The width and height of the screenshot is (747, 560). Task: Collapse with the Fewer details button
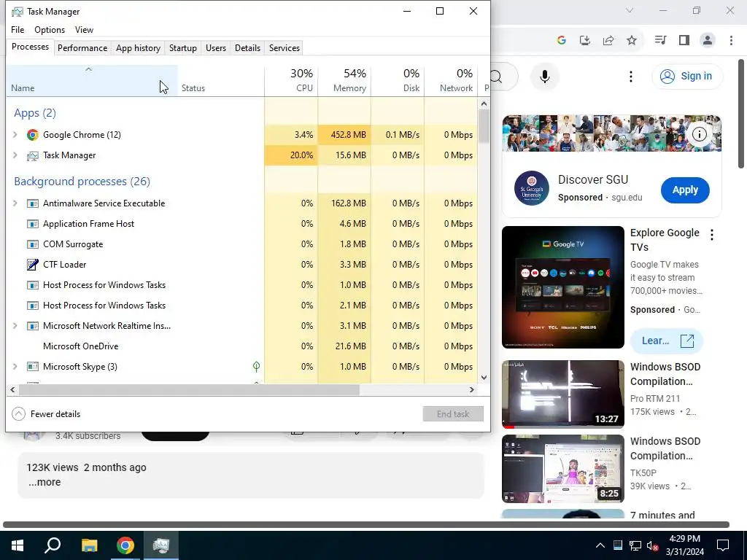tap(46, 414)
